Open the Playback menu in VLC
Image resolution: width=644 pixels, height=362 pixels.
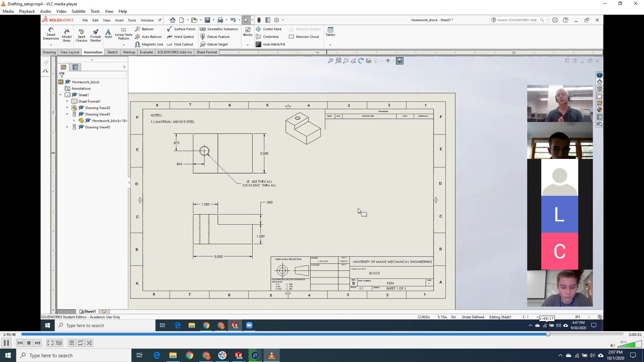click(x=26, y=11)
